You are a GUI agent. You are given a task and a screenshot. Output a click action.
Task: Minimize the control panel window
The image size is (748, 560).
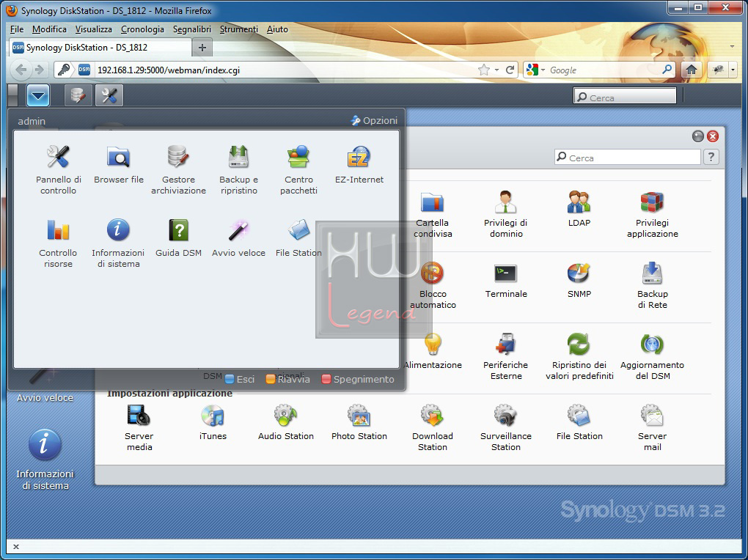coord(698,136)
